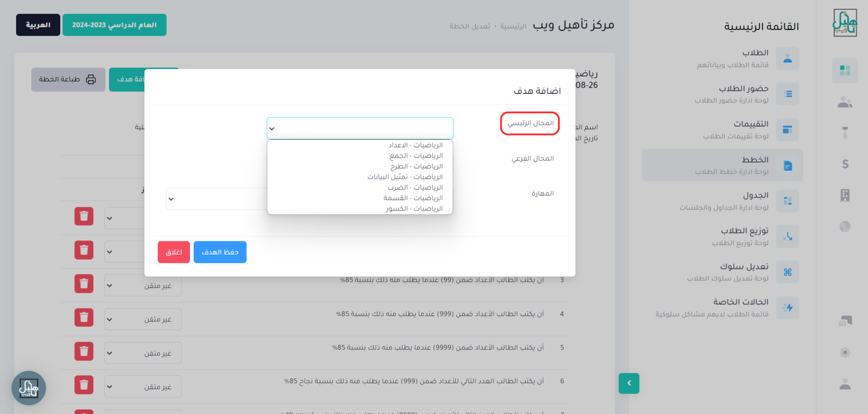
Task: Click the lamp icon in far-right rail
Action: point(845,133)
